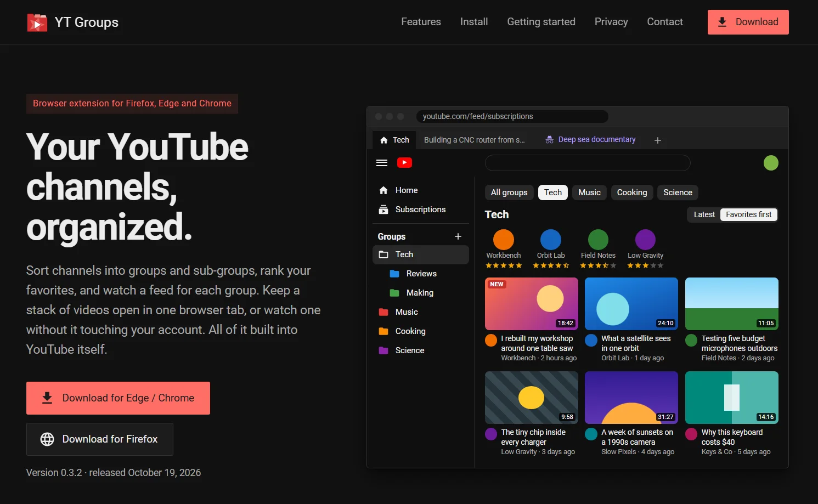This screenshot has height=504, width=818.
Task: Switch to the Deep sea documentary tab
Action: (x=590, y=140)
